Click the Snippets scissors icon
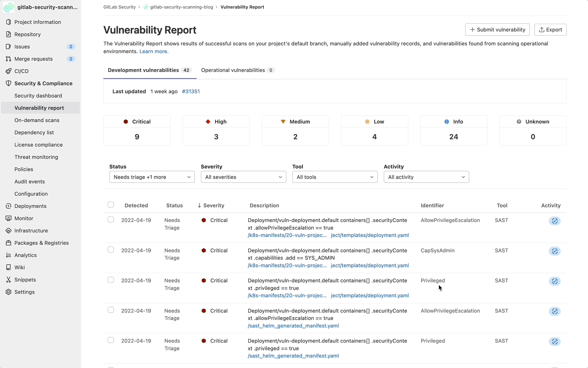Image resolution: width=588 pixels, height=368 pixels. 8,280
